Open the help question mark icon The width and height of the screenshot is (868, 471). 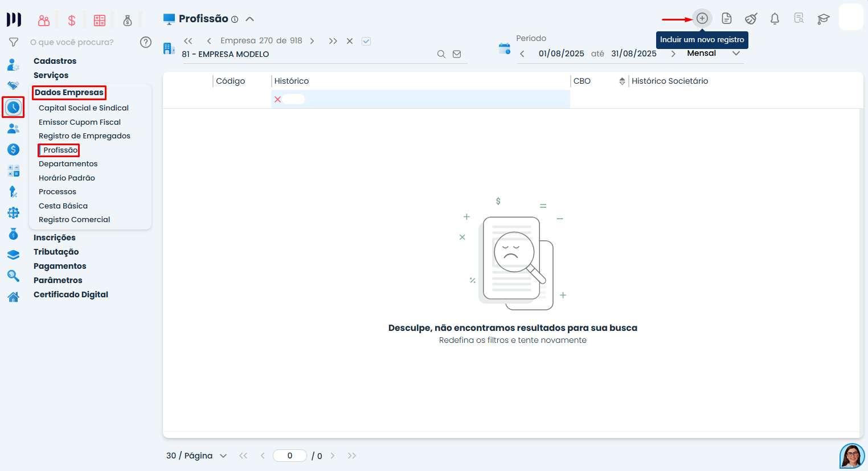(x=146, y=42)
